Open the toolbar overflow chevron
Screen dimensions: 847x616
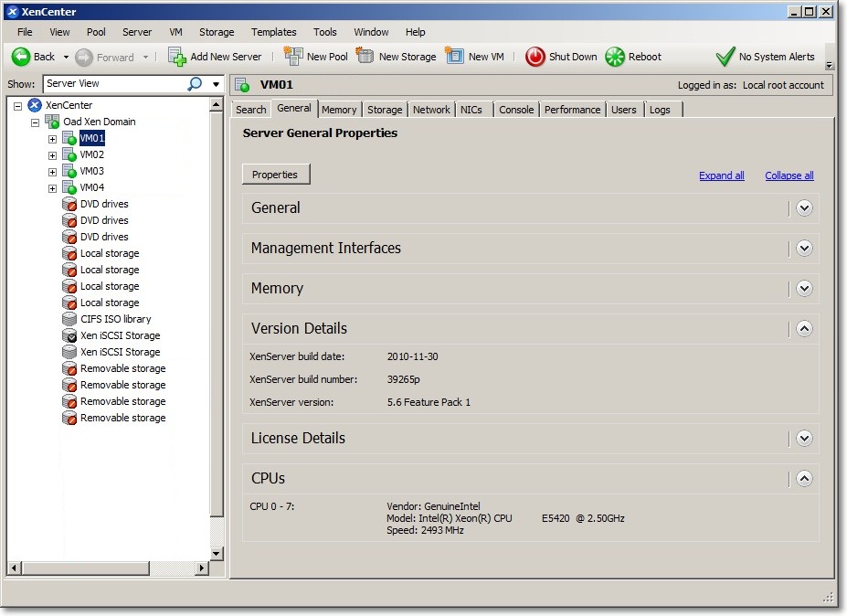829,66
